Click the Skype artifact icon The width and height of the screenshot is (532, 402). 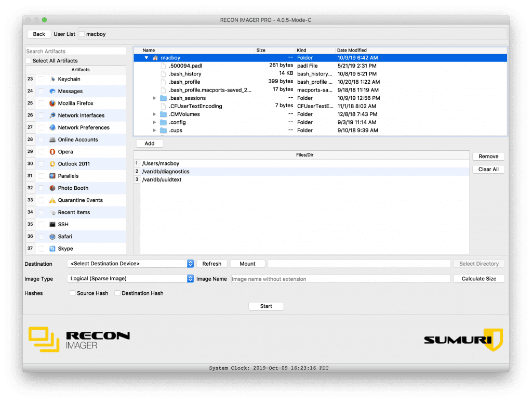pos(52,249)
